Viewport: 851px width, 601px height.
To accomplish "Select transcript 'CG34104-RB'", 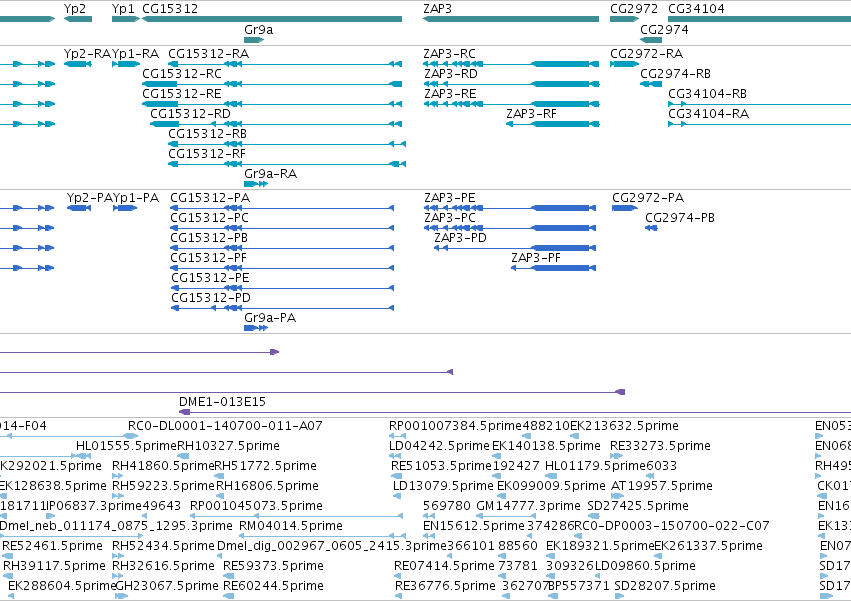I will tap(707, 94).
